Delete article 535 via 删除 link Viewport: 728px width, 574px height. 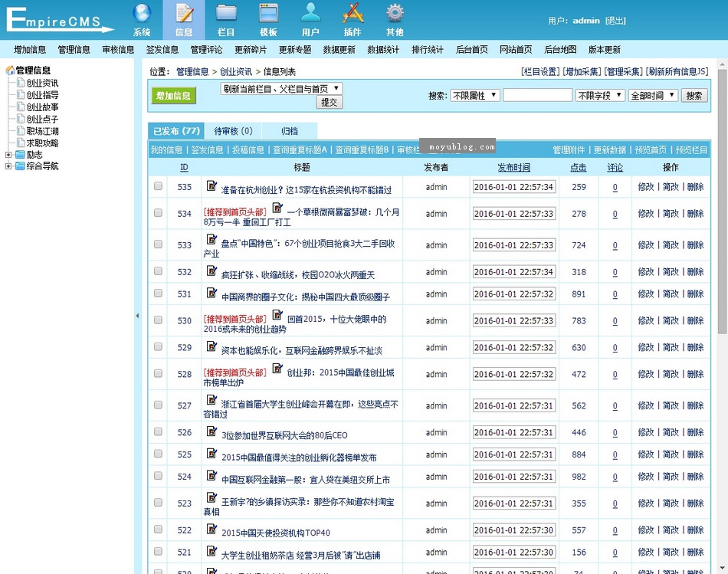[696, 187]
